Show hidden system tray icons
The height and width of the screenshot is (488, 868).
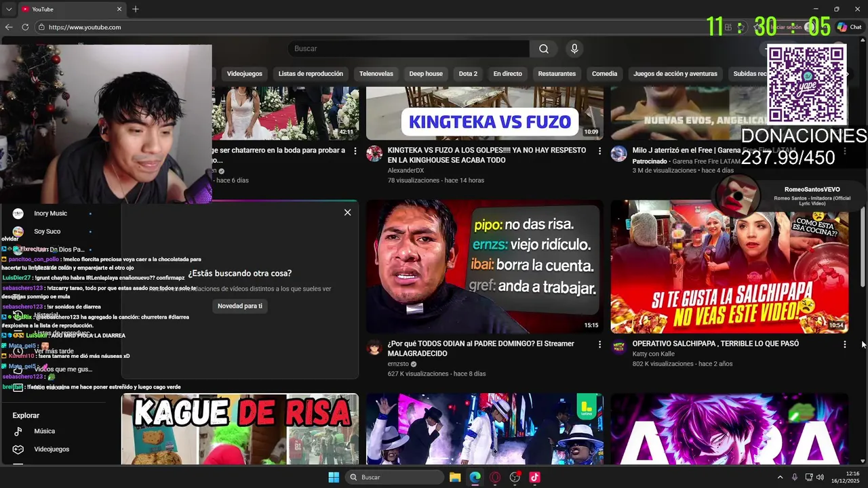tap(780, 477)
